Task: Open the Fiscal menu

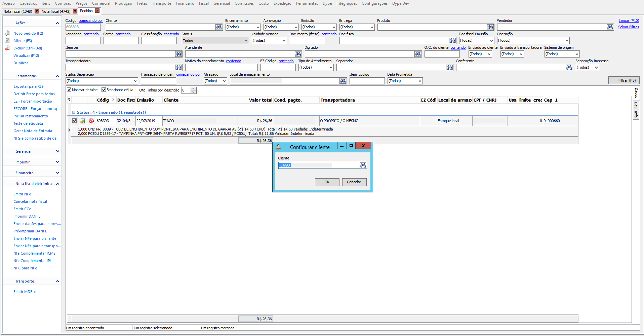Action: click(204, 3)
